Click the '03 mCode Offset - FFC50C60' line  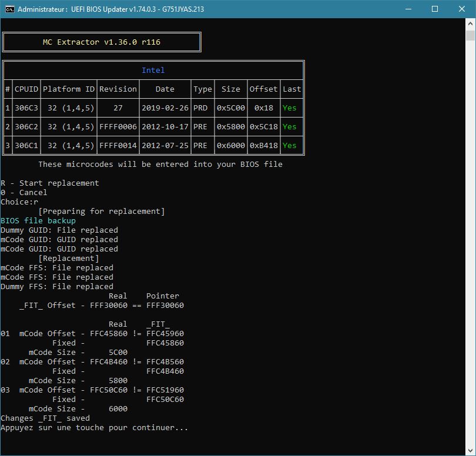coord(92,390)
